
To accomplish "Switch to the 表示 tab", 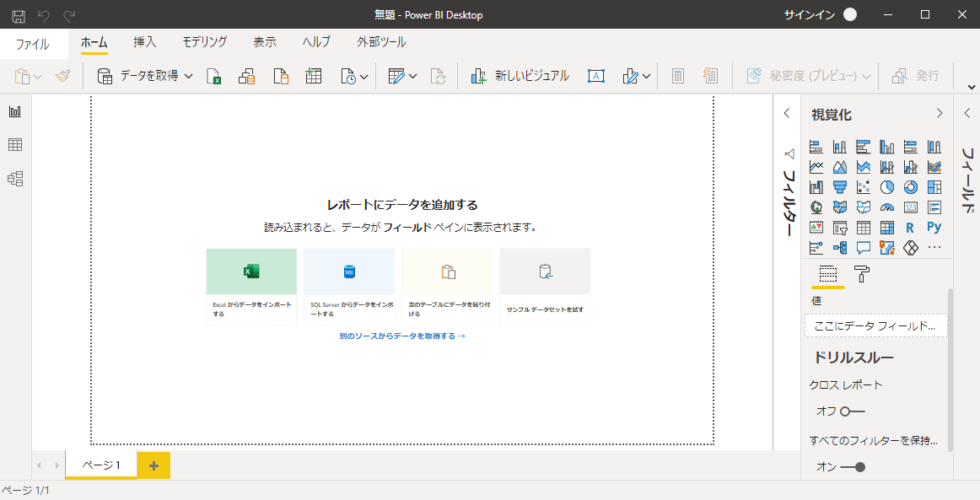I will [264, 42].
